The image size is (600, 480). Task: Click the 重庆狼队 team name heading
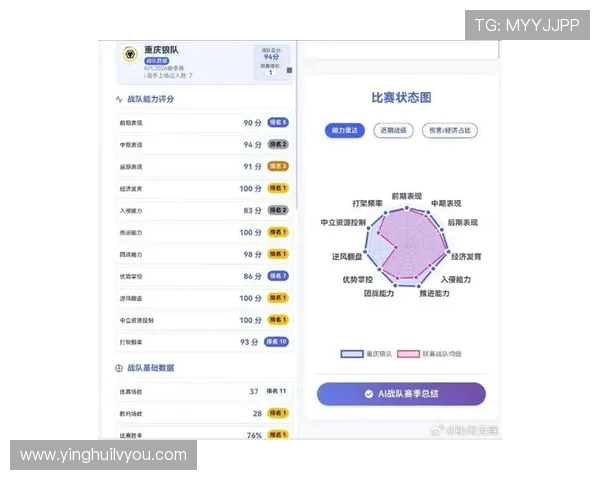(161, 50)
